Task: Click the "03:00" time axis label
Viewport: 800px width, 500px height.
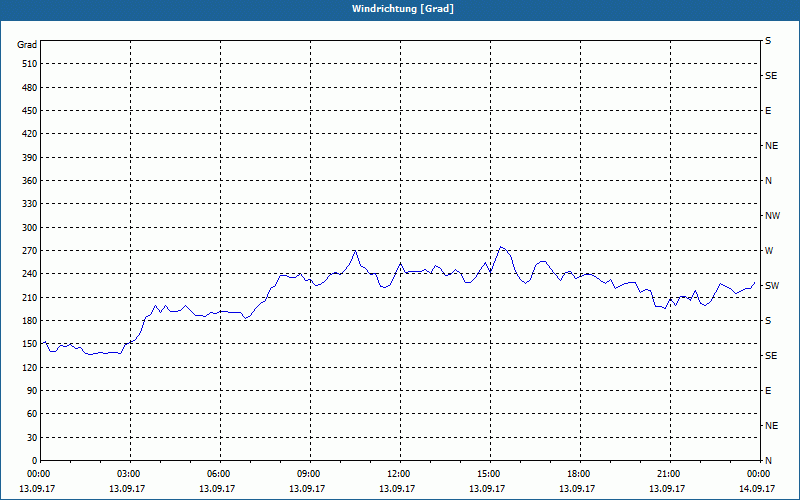Action: [131, 474]
